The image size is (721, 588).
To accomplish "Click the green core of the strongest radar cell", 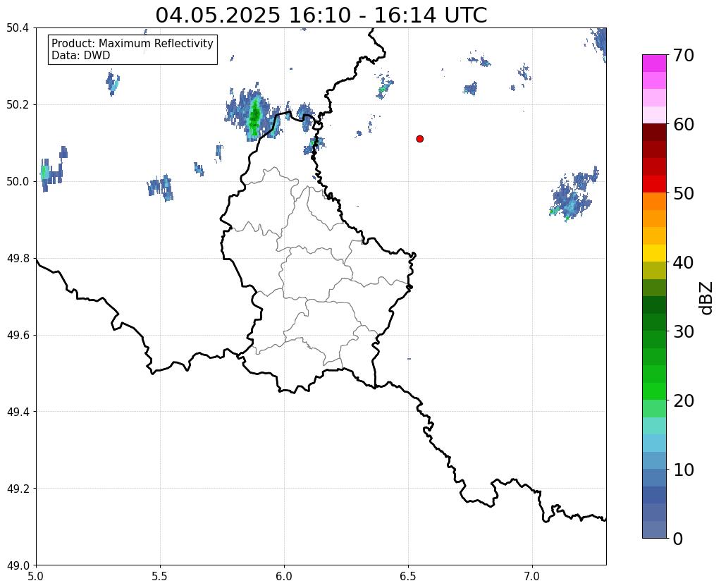I will click(254, 116).
